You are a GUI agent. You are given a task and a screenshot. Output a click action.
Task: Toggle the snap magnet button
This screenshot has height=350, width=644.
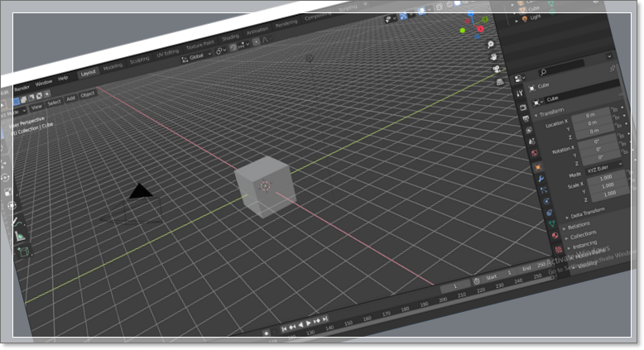[233, 47]
